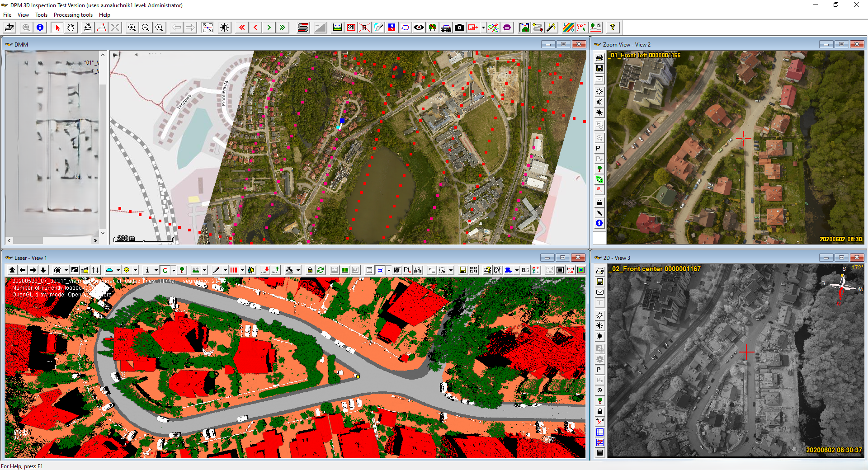Open the Help menu
The width and height of the screenshot is (868, 470).
pyautogui.click(x=104, y=15)
